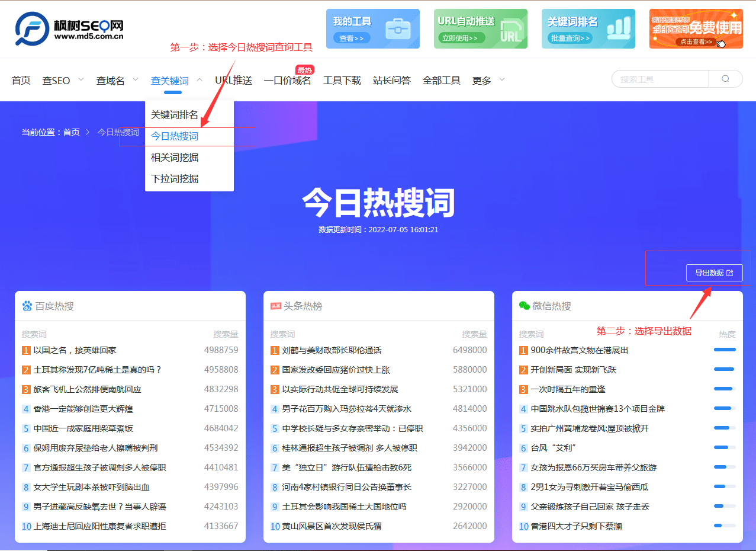The height and width of the screenshot is (551, 756).
Task: Open the 我的工具 briefcase banner
Action: point(372,29)
